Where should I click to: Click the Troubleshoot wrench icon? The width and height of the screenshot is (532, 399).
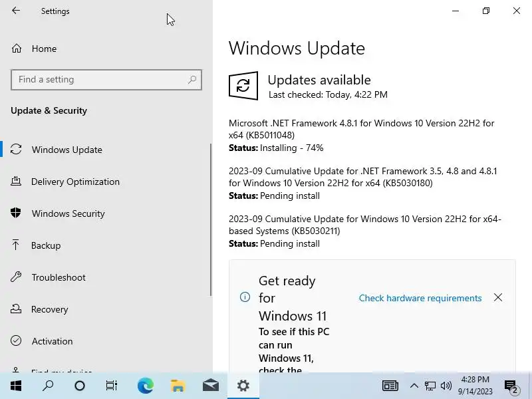click(15, 277)
